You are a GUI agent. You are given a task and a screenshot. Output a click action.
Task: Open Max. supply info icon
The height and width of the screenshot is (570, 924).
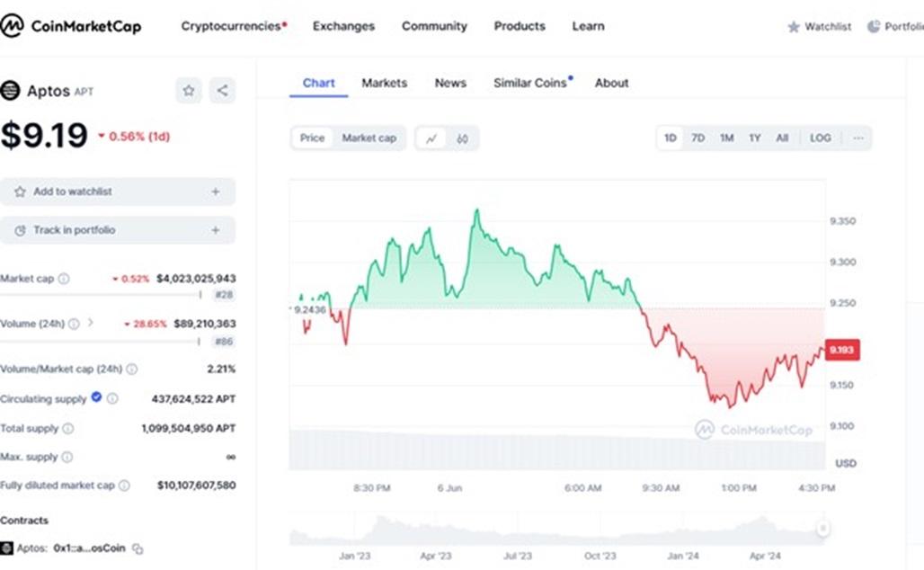67,457
